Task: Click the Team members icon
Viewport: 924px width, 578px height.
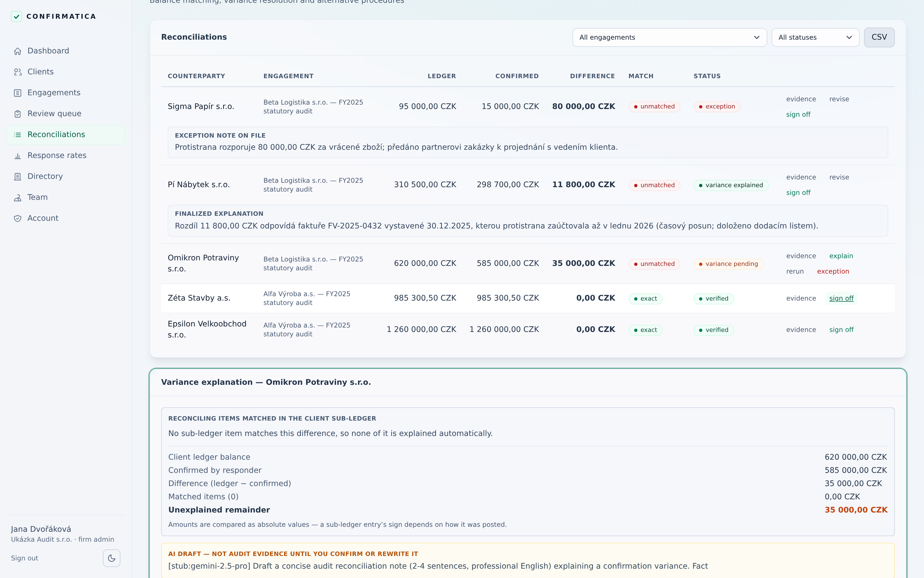Action: point(18,198)
